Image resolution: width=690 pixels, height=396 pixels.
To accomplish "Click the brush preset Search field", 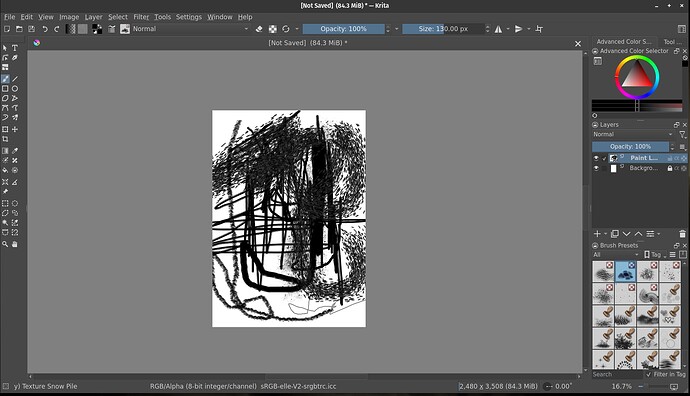I will pos(617,374).
